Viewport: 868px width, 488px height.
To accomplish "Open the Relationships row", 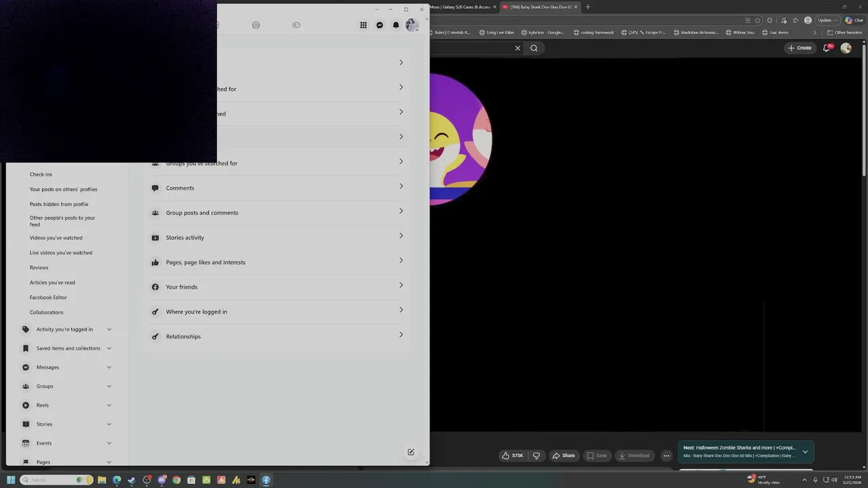I will coord(277,336).
